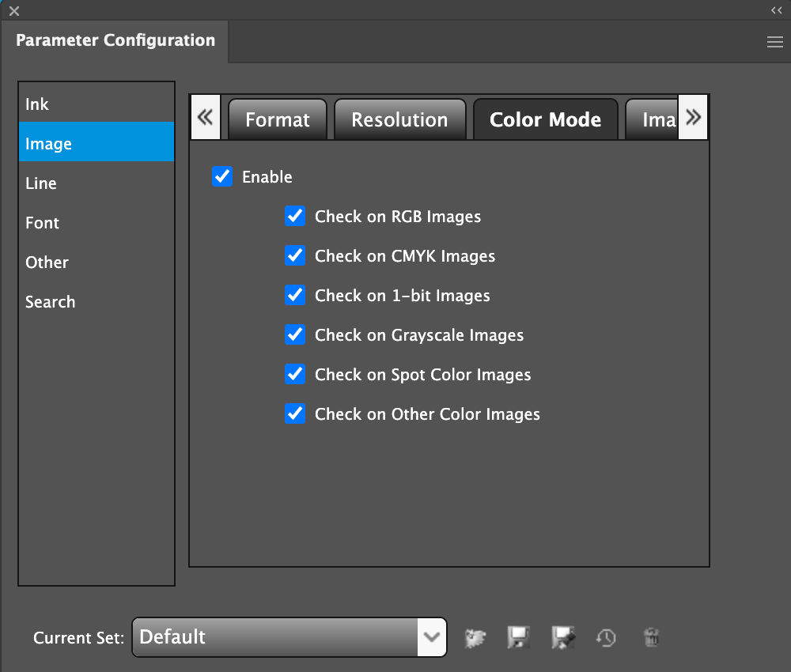Switch to the Resolution tab
This screenshot has height=672, width=791.
coord(399,120)
